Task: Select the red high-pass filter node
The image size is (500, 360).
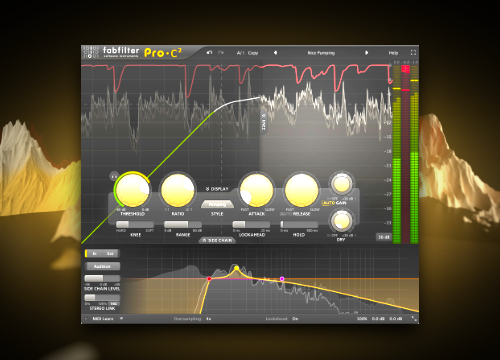Action: (x=209, y=279)
